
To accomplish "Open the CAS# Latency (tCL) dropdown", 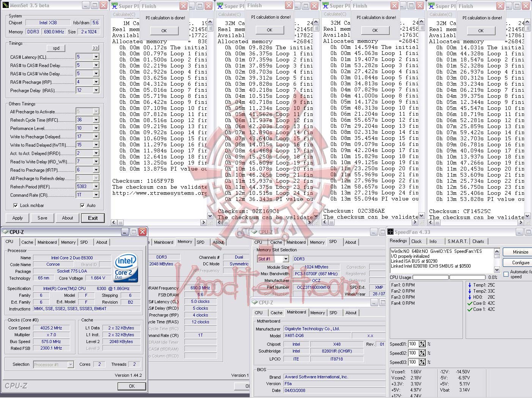I will click(x=96, y=57).
